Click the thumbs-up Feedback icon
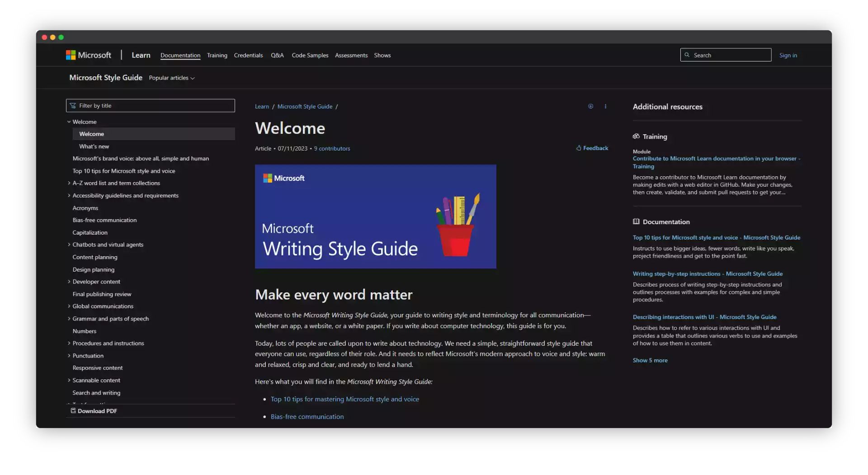The image size is (868, 475). 579,148
